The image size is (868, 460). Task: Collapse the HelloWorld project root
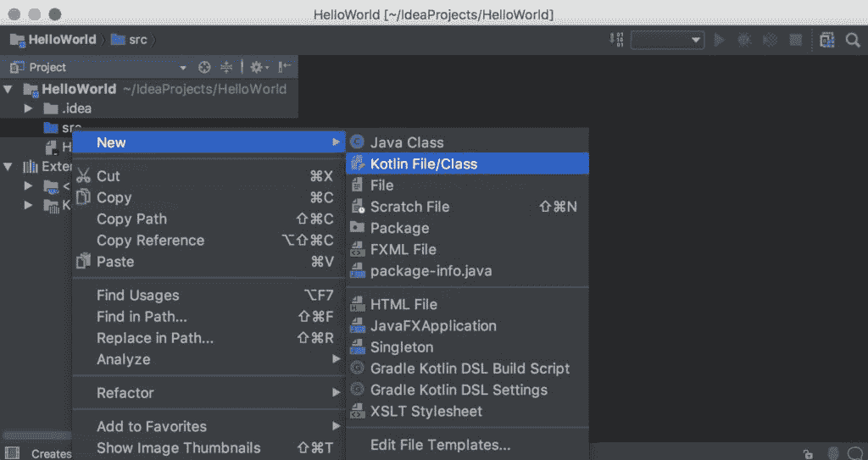pos(8,89)
